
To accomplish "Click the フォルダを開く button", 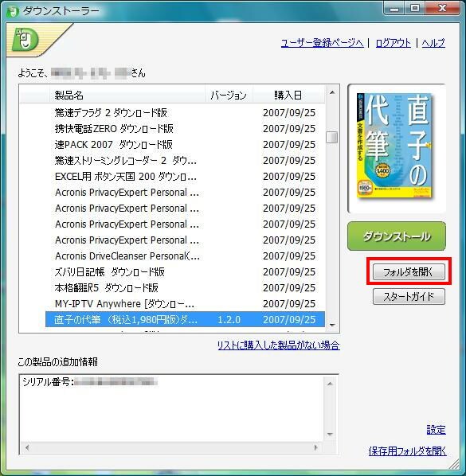I will (x=409, y=271).
